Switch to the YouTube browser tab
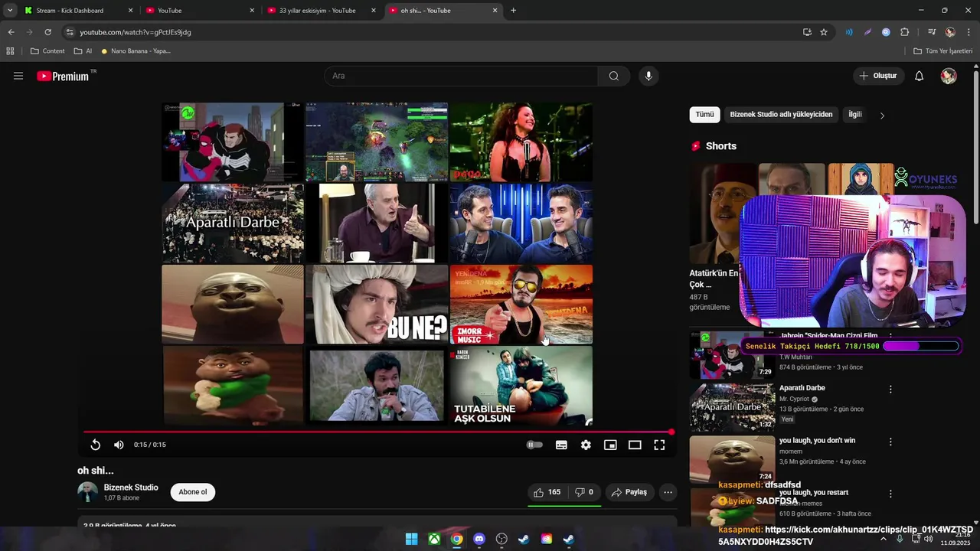Image resolution: width=980 pixels, height=551 pixels. point(201,11)
